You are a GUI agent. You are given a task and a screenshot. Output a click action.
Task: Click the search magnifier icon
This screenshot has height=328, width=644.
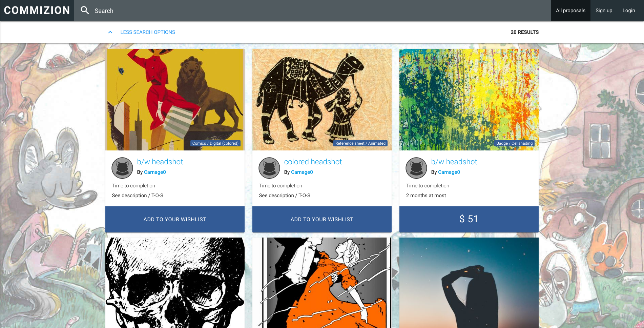click(85, 11)
